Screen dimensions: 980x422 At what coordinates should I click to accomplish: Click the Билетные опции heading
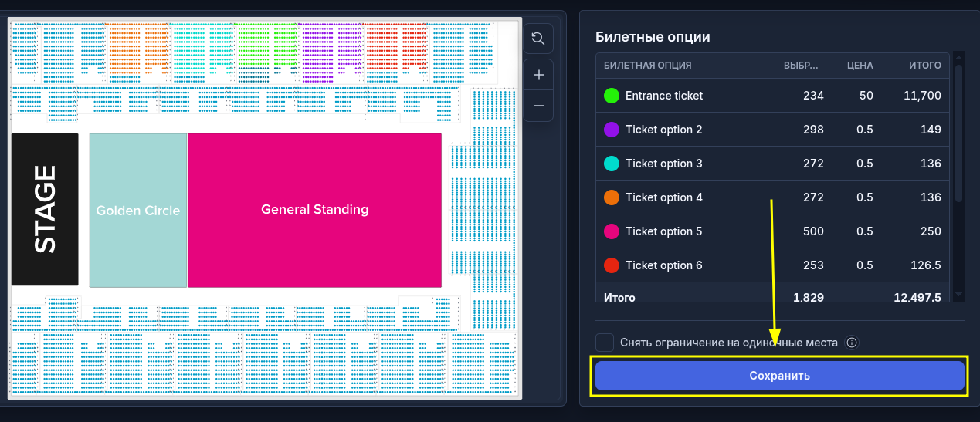click(x=653, y=37)
